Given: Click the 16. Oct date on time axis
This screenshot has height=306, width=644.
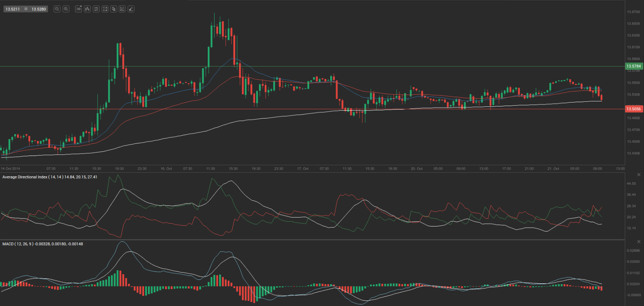Looking at the screenshot, I should [x=166, y=169].
